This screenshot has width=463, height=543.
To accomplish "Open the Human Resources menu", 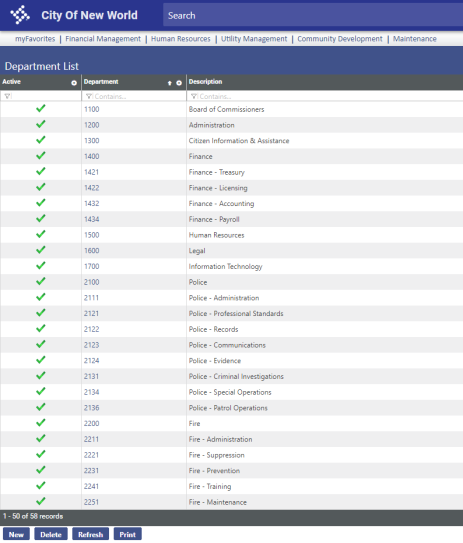I will click(181, 39).
